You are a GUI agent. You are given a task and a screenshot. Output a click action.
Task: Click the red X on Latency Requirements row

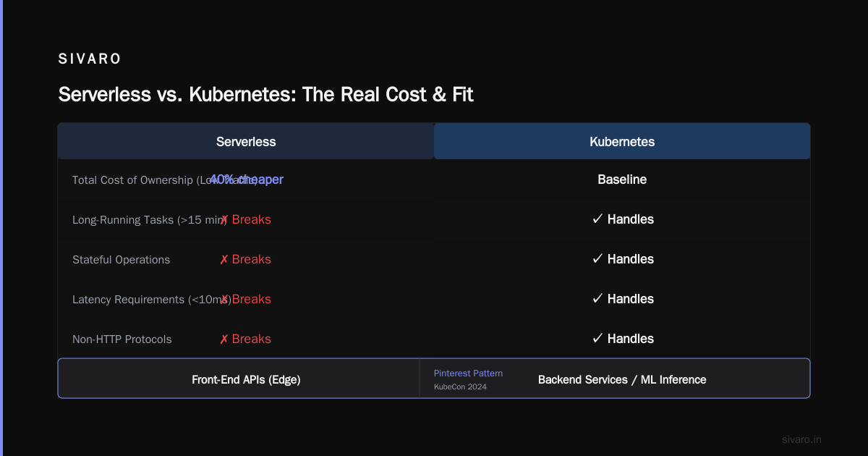[x=224, y=299]
